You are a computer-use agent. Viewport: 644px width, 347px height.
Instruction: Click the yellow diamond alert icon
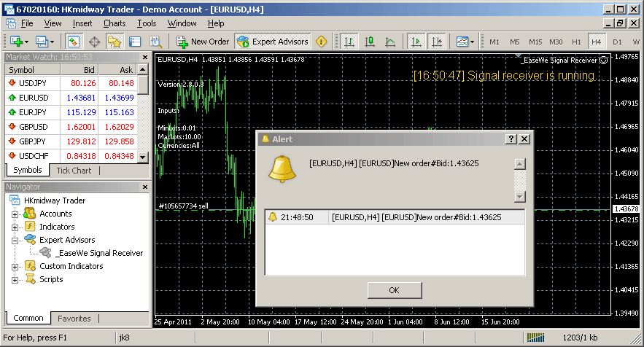(321, 42)
